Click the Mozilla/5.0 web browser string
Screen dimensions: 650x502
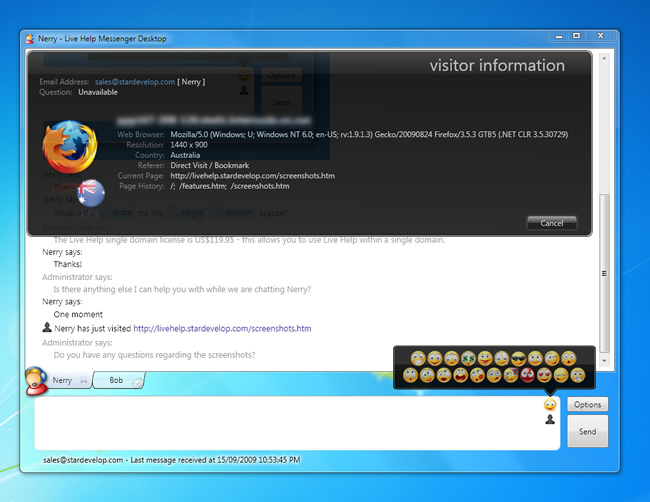click(x=369, y=134)
